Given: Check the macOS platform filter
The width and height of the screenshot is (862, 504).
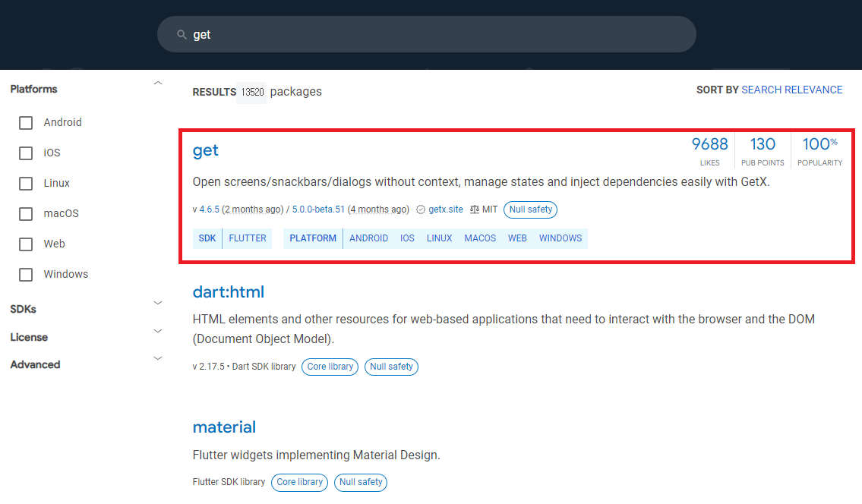Looking at the screenshot, I should (x=26, y=213).
